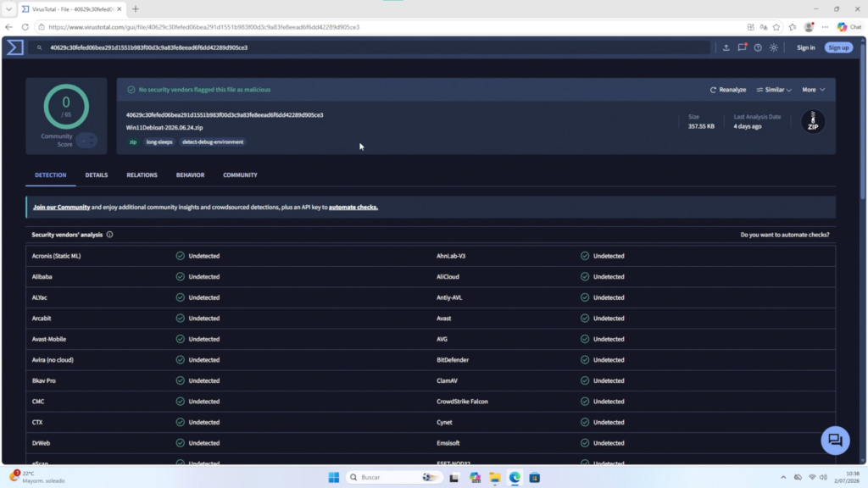Switch to the DETAILS tab

point(97,175)
